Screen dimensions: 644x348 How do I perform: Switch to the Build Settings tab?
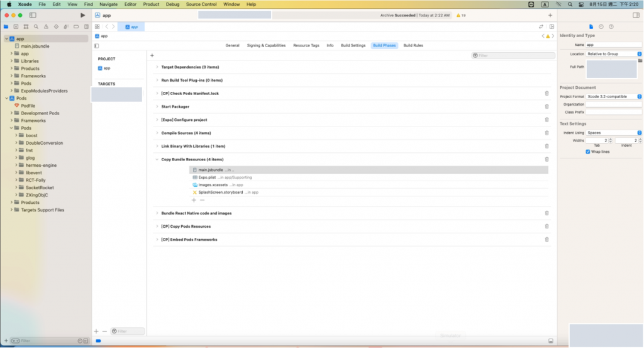(353, 45)
